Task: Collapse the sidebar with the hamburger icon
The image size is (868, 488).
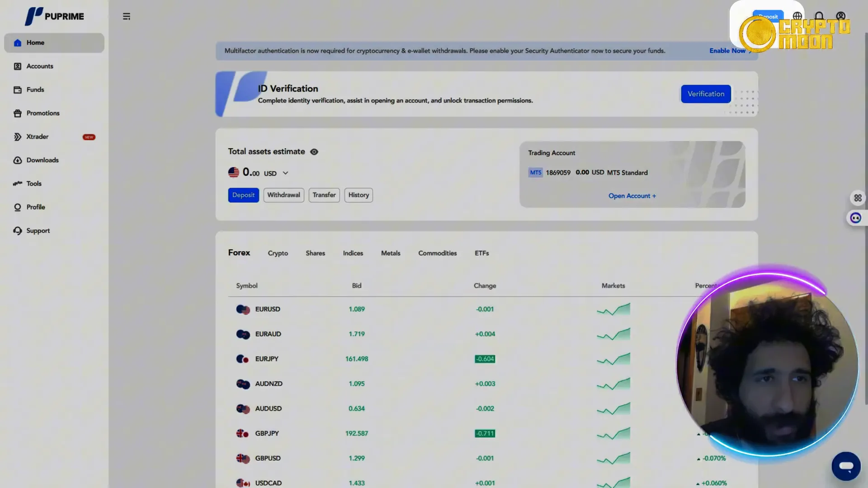Action: [x=127, y=16]
